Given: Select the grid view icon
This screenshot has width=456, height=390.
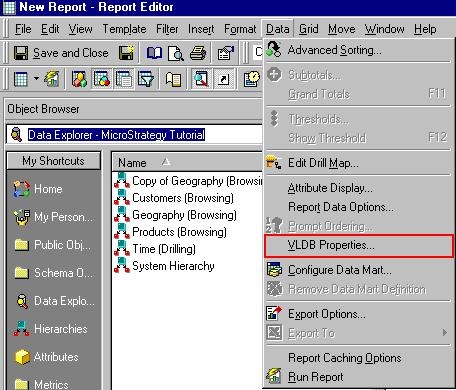Looking at the screenshot, I should pyautogui.click(x=21, y=79).
